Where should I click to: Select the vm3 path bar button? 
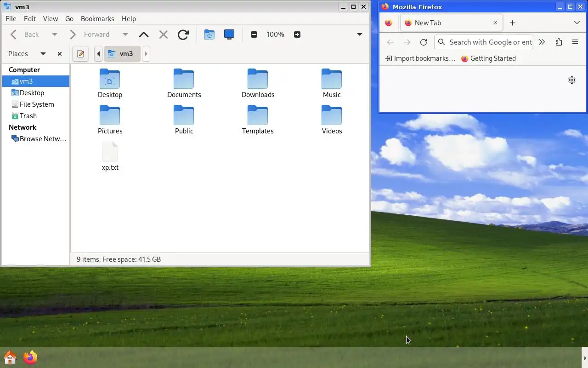point(122,54)
